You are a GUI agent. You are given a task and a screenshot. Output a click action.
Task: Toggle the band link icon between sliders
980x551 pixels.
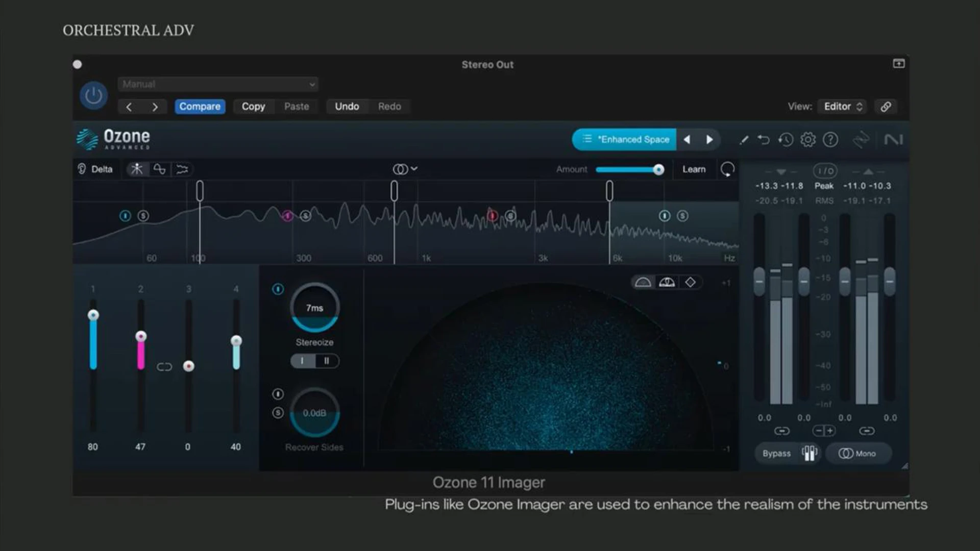(x=164, y=367)
